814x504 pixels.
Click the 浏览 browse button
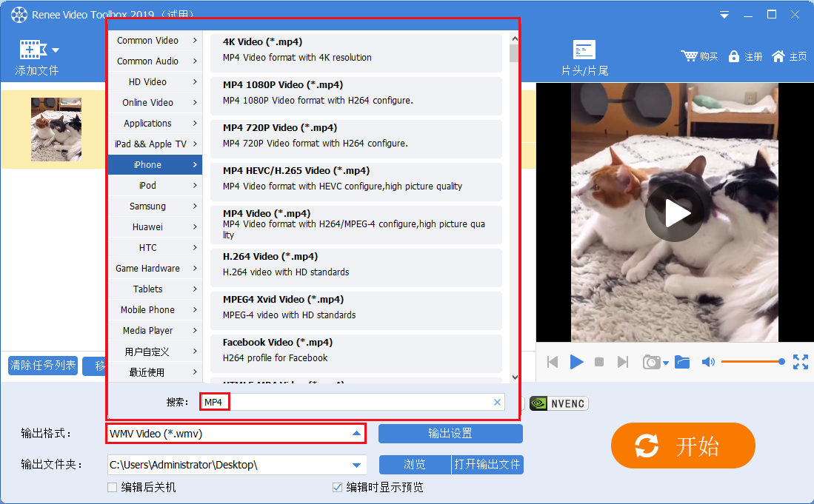point(415,465)
